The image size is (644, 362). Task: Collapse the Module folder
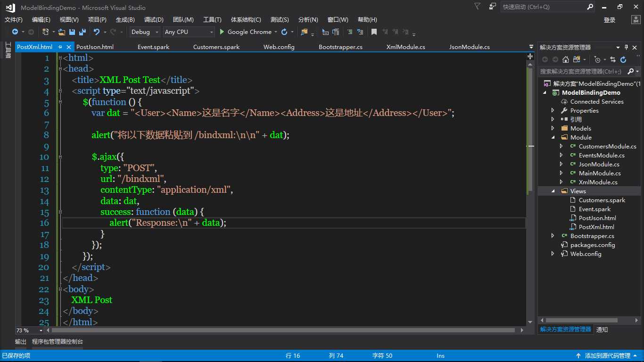pyautogui.click(x=553, y=137)
